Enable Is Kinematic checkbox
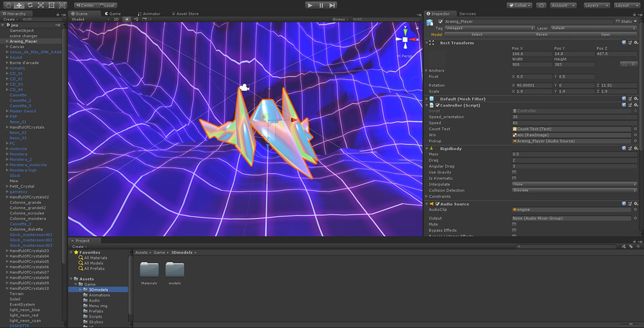The width and height of the screenshot is (644, 328). point(514,178)
